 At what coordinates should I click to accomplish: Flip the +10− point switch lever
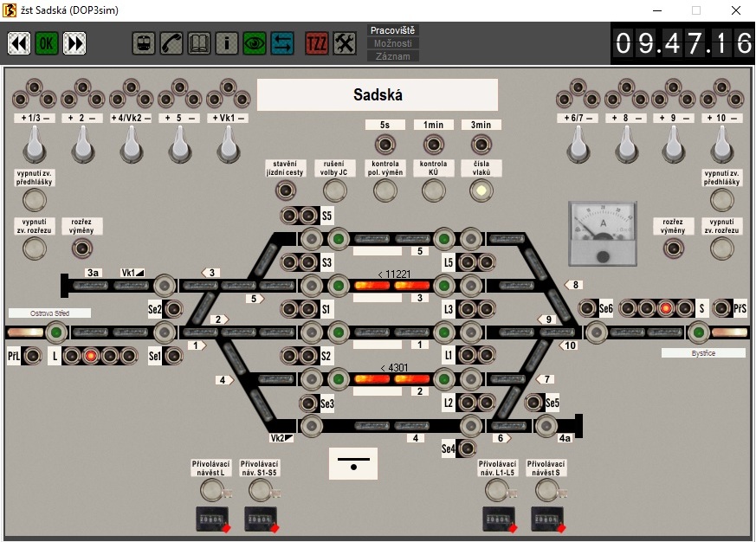(x=723, y=144)
